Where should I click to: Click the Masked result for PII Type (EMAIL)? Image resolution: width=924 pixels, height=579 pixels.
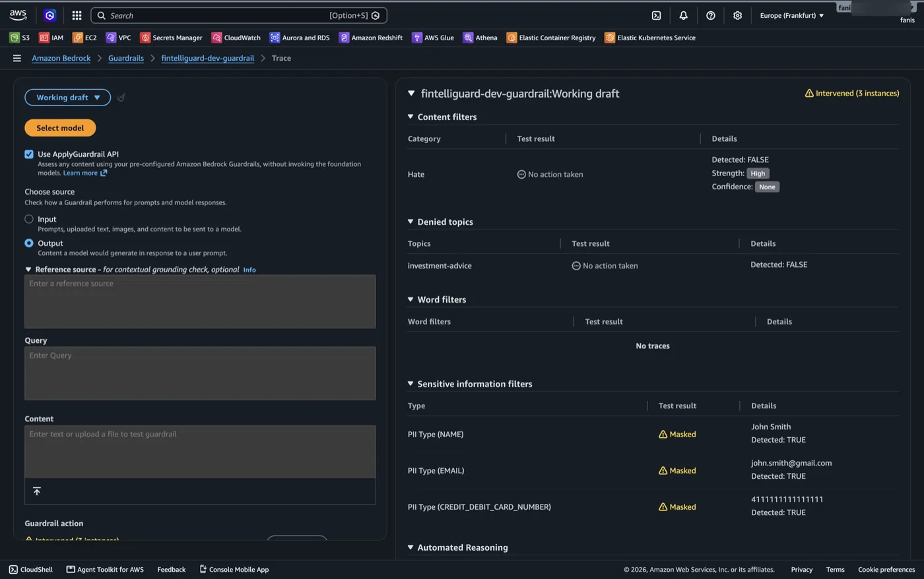tap(677, 471)
